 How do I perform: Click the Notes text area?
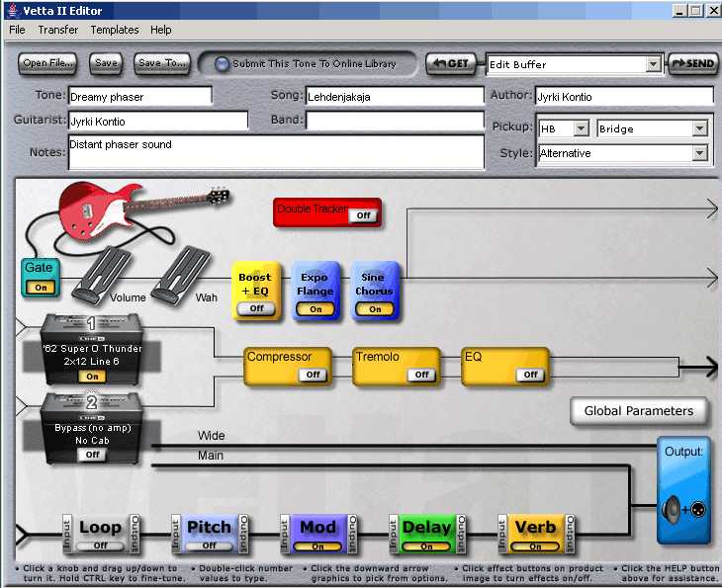(276, 152)
